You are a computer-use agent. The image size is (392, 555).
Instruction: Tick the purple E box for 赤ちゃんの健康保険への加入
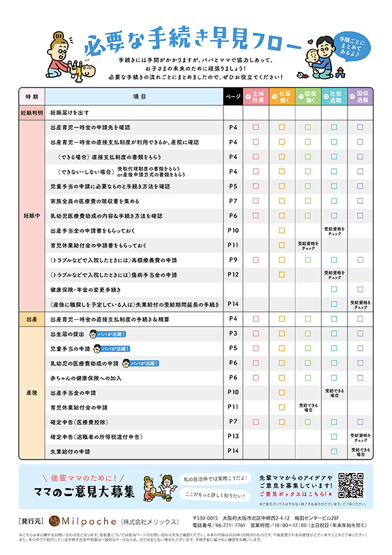360,378
